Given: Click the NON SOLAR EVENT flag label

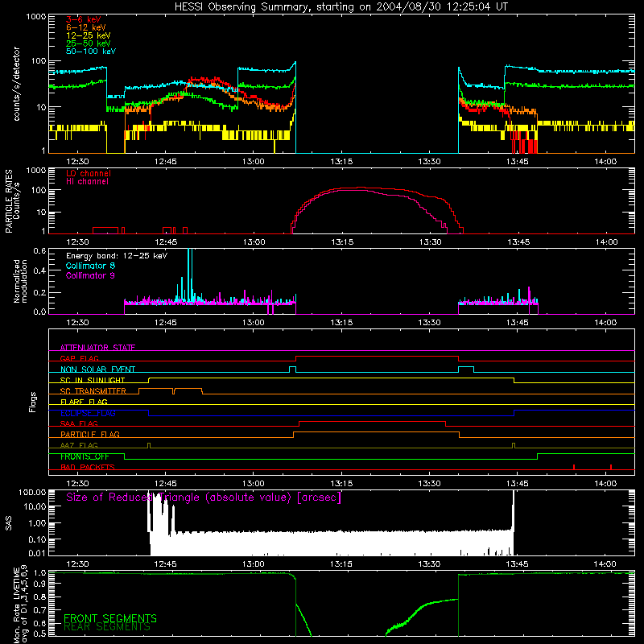Looking at the screenshot, I should (x=97, y=369).
